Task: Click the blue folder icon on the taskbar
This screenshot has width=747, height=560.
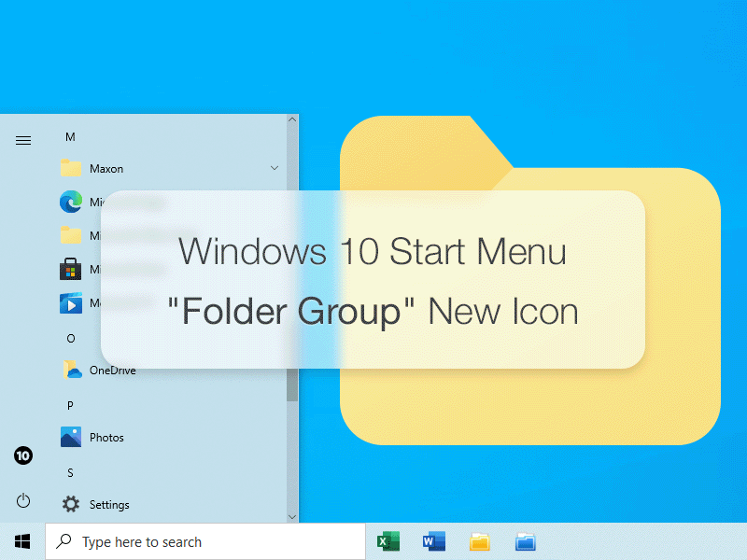Action: coord(525,541)
